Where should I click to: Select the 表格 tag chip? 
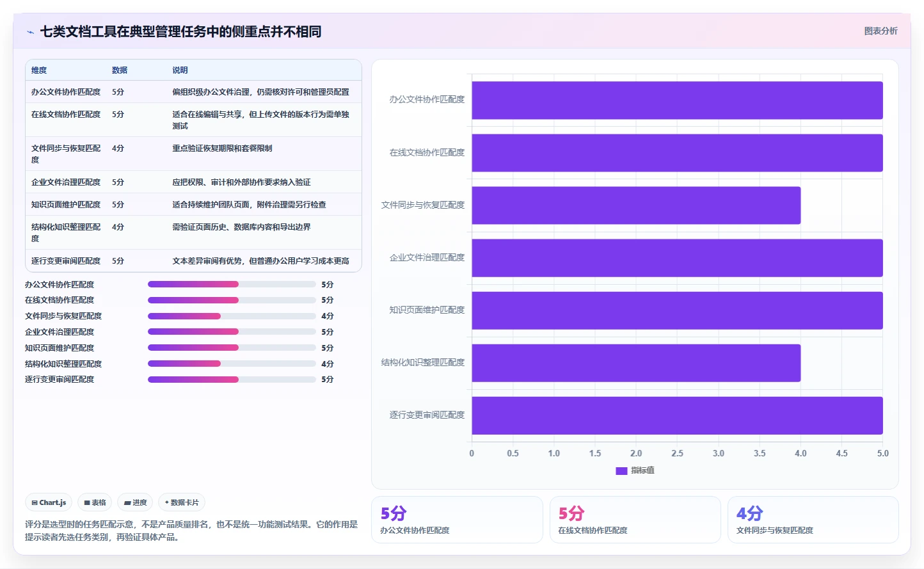pos(95,502)
